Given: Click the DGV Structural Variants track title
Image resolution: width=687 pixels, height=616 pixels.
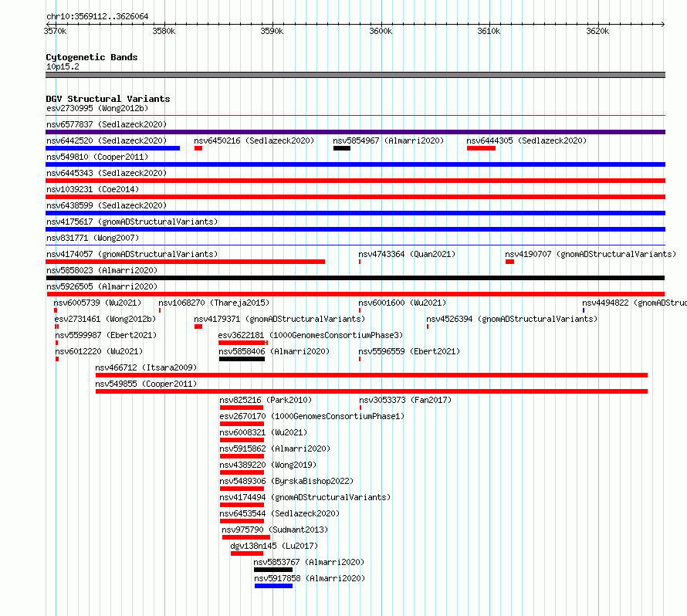Looking at the screenshot, I should [x=108, y=99].
